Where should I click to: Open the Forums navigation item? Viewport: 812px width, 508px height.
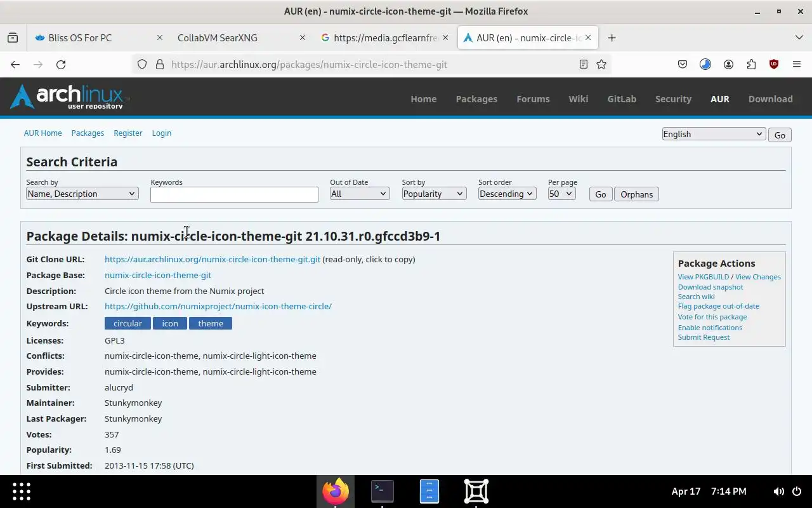(x=533, y=99)
